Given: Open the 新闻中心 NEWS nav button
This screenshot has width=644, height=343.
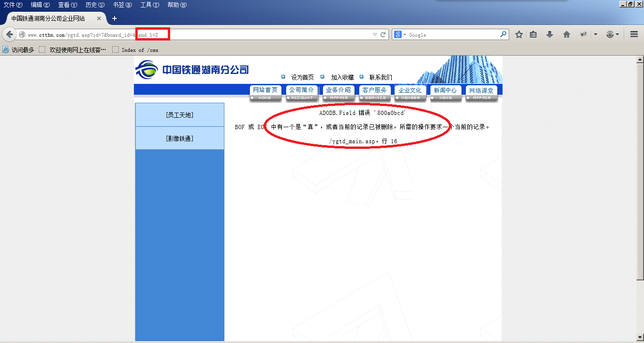Looking at the screenshot, I should pyautogui.click(x=446, y=93).
